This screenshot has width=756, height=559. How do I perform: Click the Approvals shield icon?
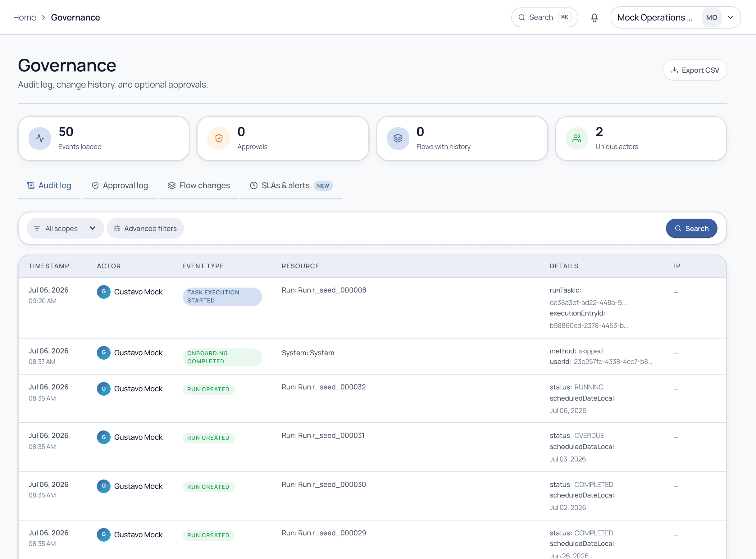(x=219, y=138)
